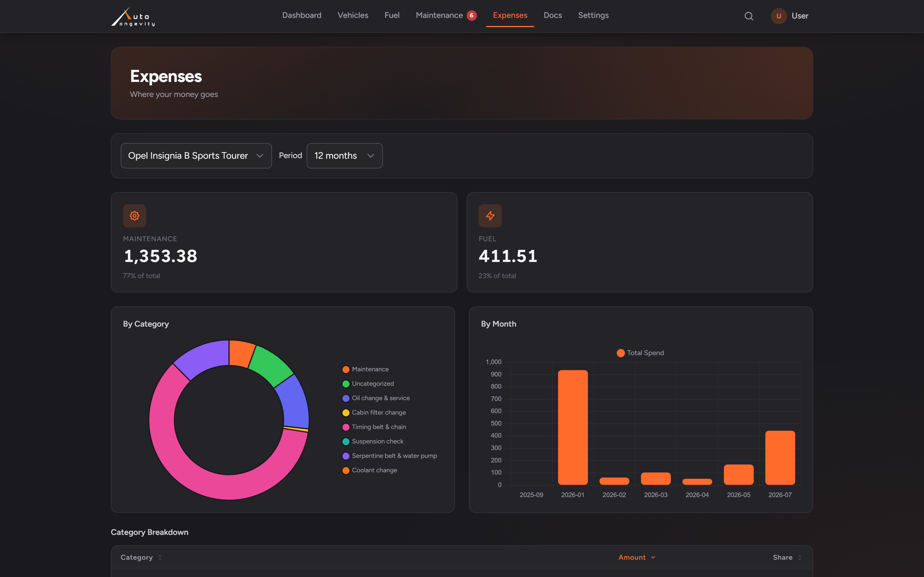Image resolution: width=924 pixels, height=577 pixels.
Task: Click the 2026-01 bar in monthly chart
Action: click(573, 427)
